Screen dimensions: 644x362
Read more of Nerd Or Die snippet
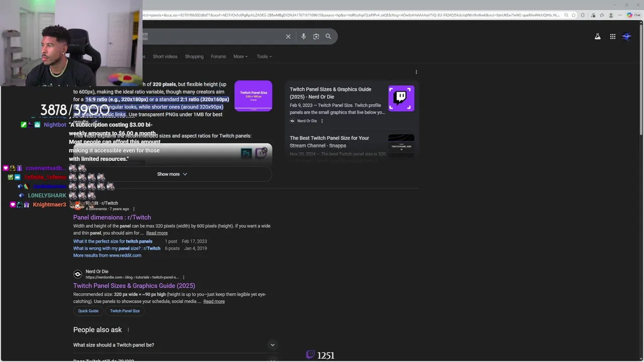(214, 301)
